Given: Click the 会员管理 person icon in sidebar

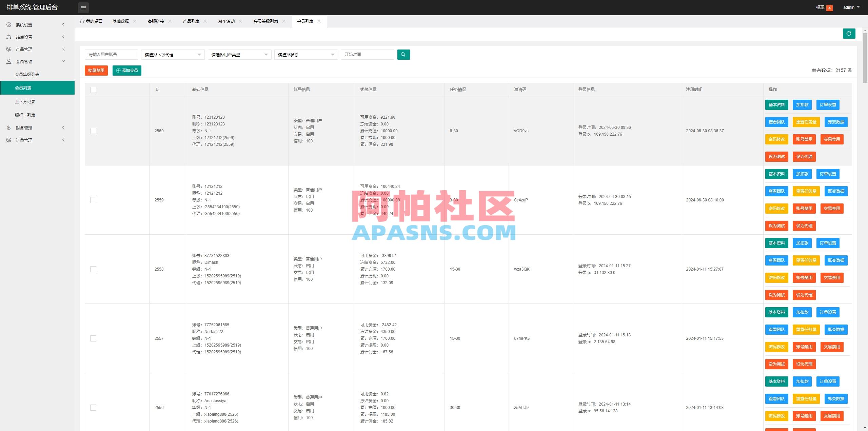Looking at the screenshot, I should click(8, 61).
